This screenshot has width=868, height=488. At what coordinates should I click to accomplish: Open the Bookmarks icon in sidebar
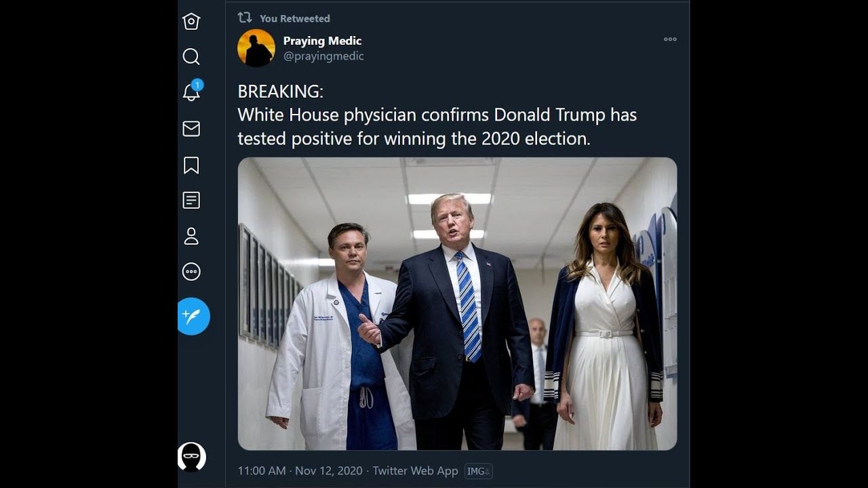191,165
